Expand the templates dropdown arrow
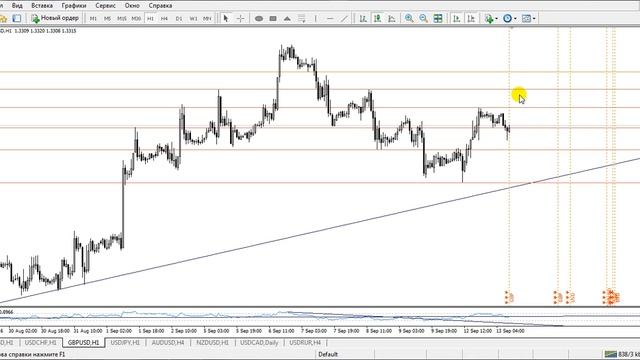 [x=534, y=19]
